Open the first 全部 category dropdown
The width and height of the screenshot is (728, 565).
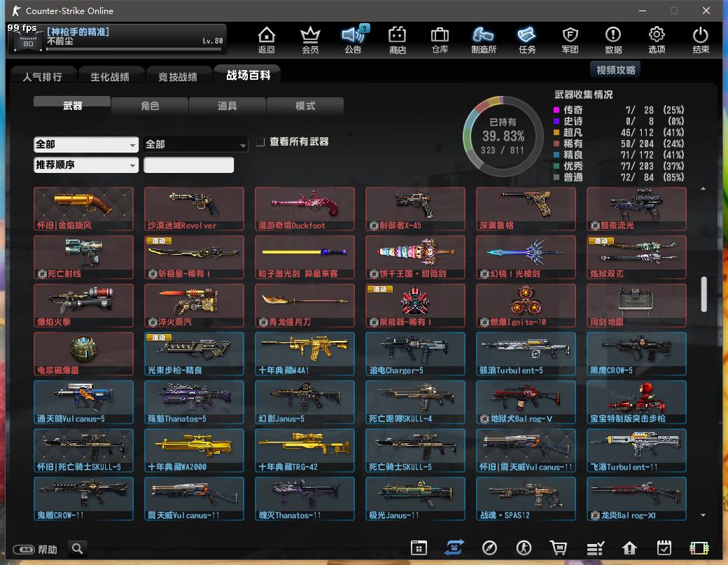pyautogui.click(x=86, y=144)
